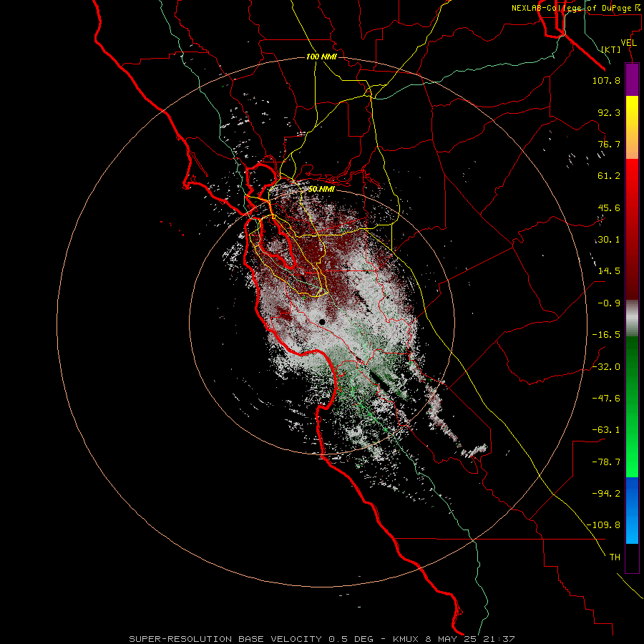
Task: Click the -109.8 velocity scale value
Action: [x=603, y=525]
